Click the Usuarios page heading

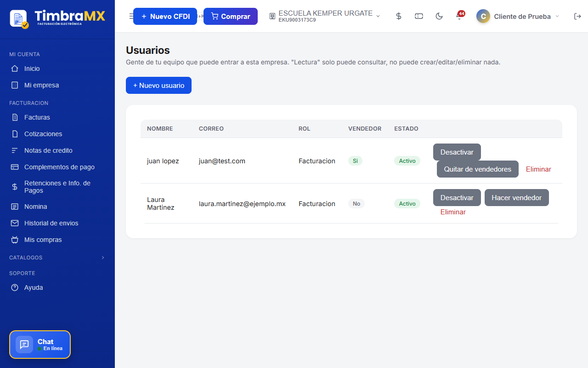tap(148, 50)
